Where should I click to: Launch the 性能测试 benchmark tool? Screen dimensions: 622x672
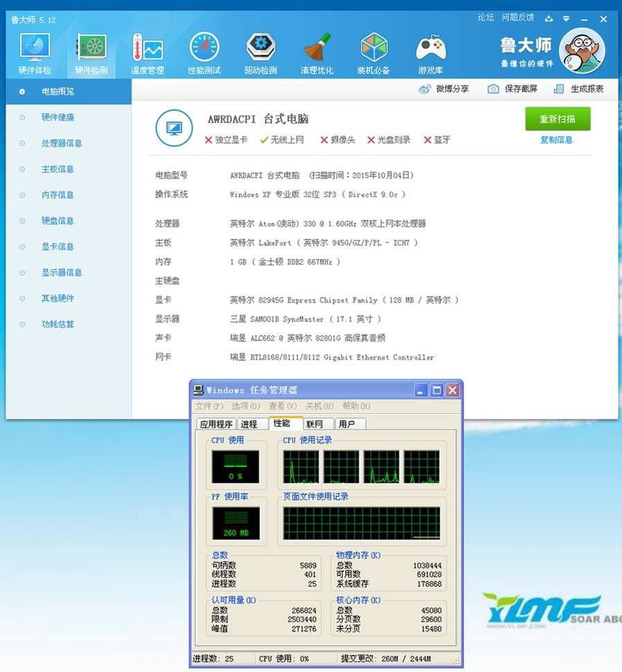[204, 50]
